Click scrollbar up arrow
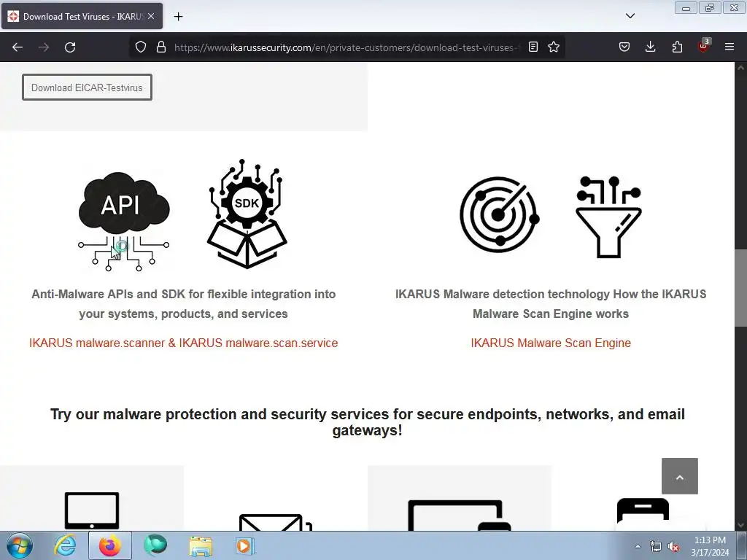Viewport: 747px width, 560px height. pos(741,68)
